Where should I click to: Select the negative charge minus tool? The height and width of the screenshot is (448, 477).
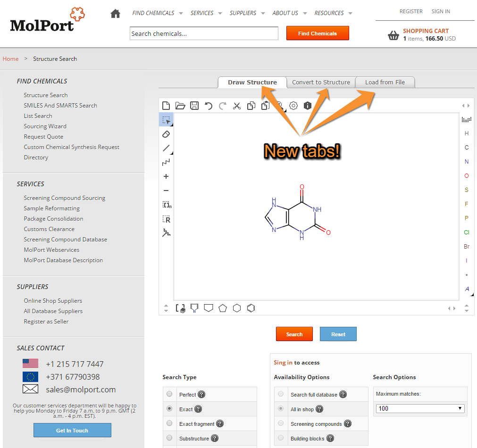click(166, 191)
